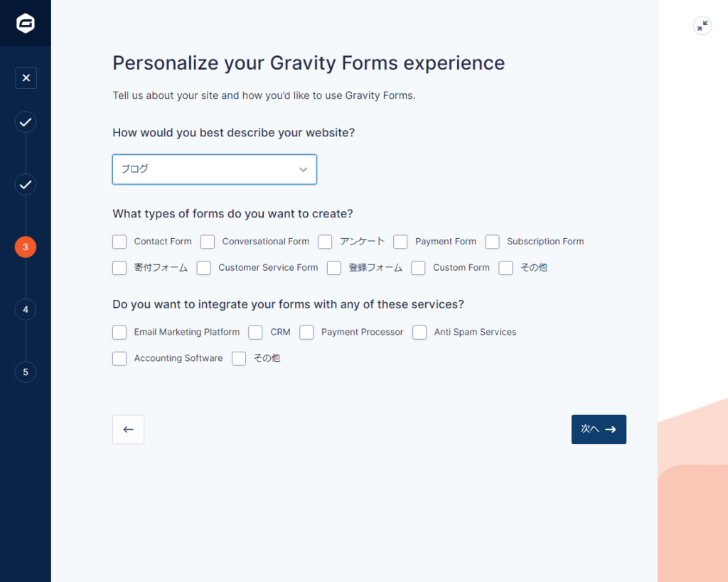Viewport: 728px width, 582px height.
Task: Jump to step 4 in sidebar
Action: pyautogui.click(x=26, y=310)
